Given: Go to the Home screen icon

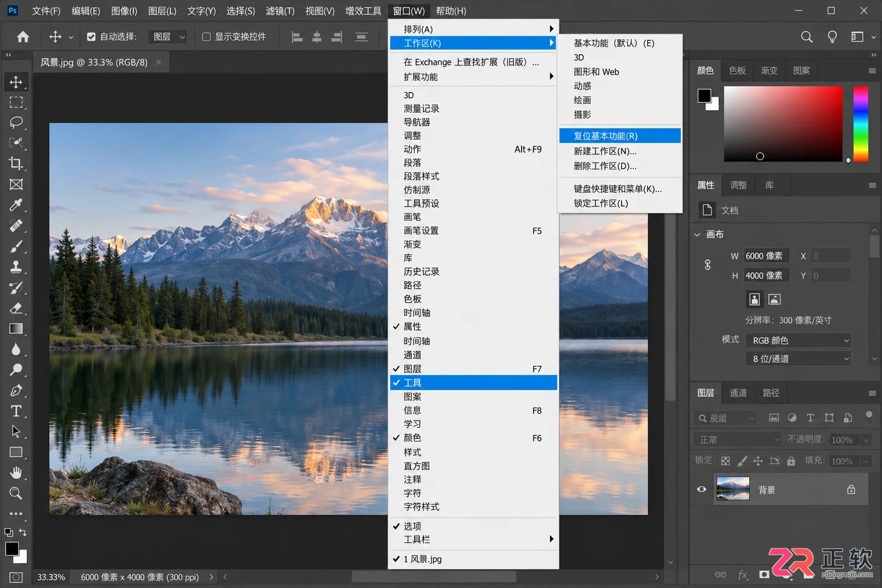Looking at the screenshot, I should coord(23,37).
